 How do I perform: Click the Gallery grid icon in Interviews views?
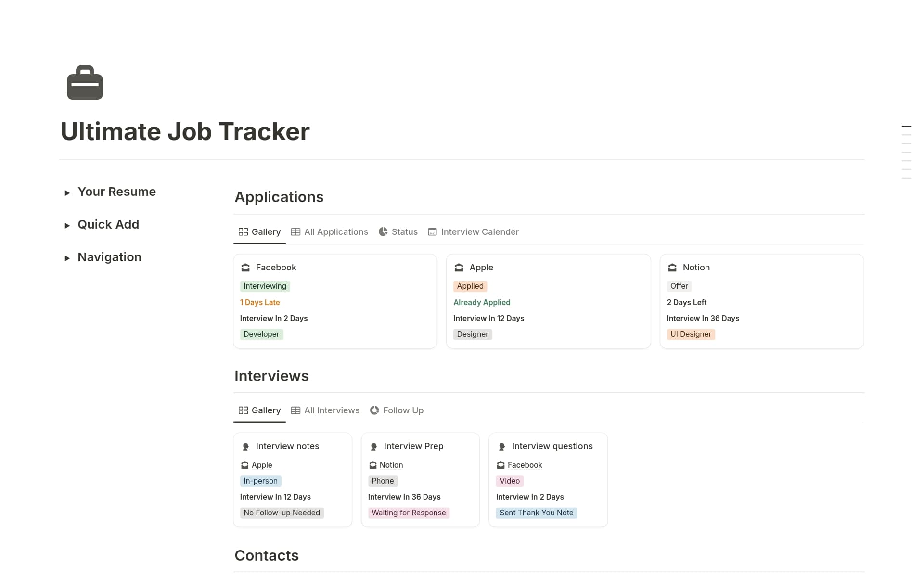click(244, 410)
